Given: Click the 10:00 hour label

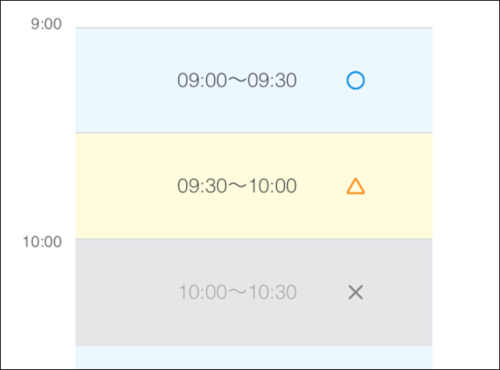Looking at the screenshot, I should point(42,242).
